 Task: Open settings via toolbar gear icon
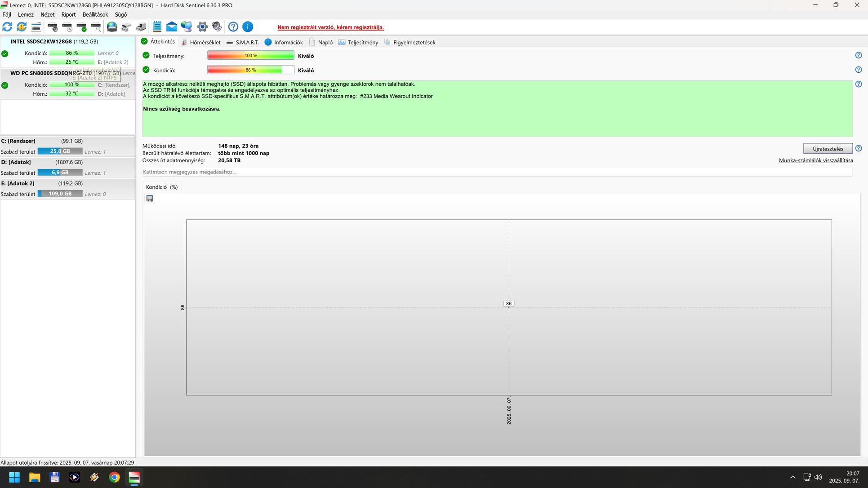tap(202, 27)
